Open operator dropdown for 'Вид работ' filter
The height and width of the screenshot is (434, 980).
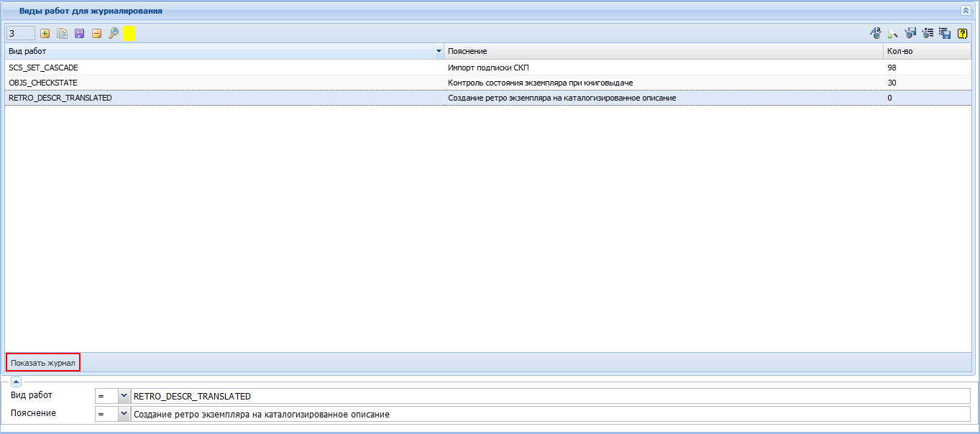pyautogui.click(x=124, y=396)
